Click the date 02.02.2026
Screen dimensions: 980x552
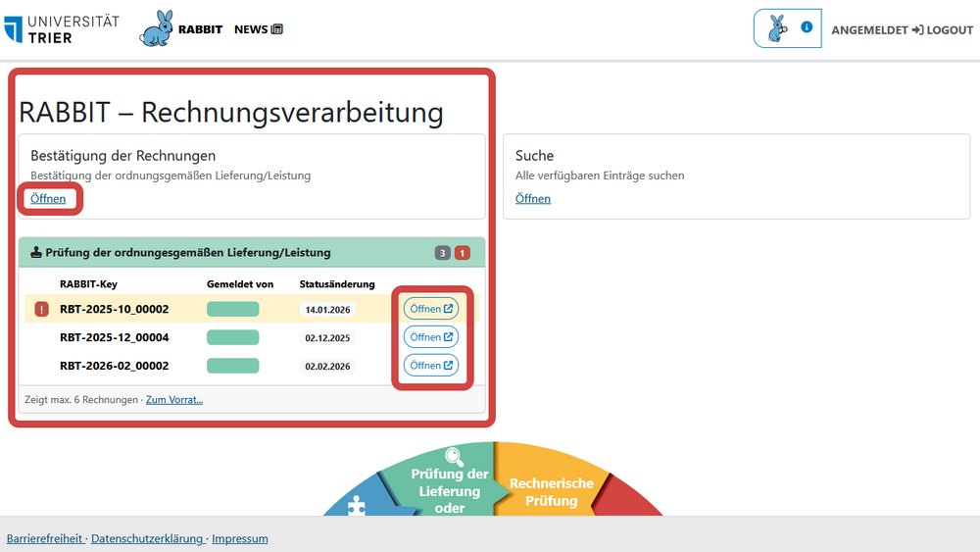coord(327,367)
